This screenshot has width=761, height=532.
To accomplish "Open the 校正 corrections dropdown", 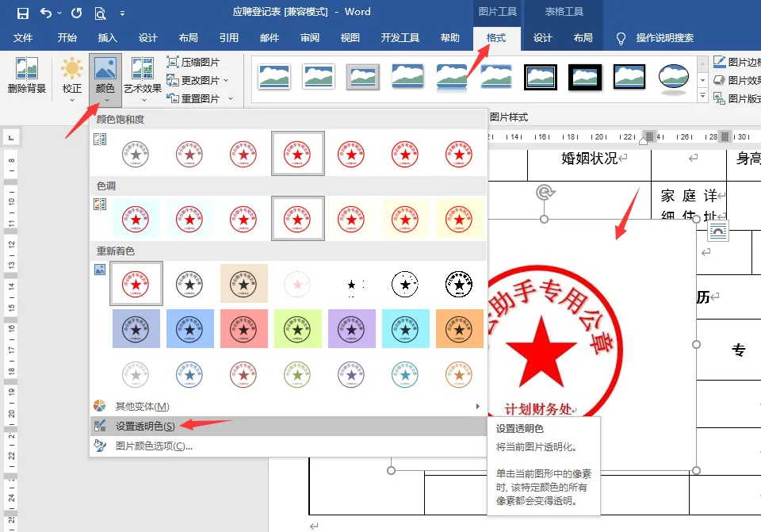I will tap(72, 79).
